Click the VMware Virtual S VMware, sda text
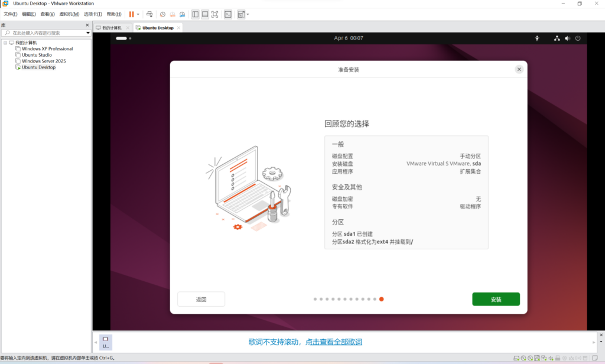Image resolution: width=605 pixels, height=364 pixels. [x=443, y=164]
